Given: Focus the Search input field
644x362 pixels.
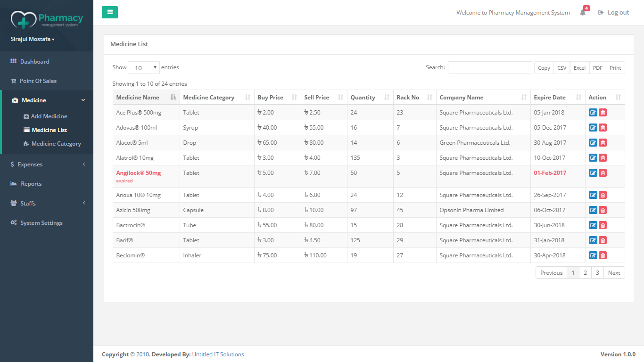Looking at the screenshot, I should tap(490, 68).
